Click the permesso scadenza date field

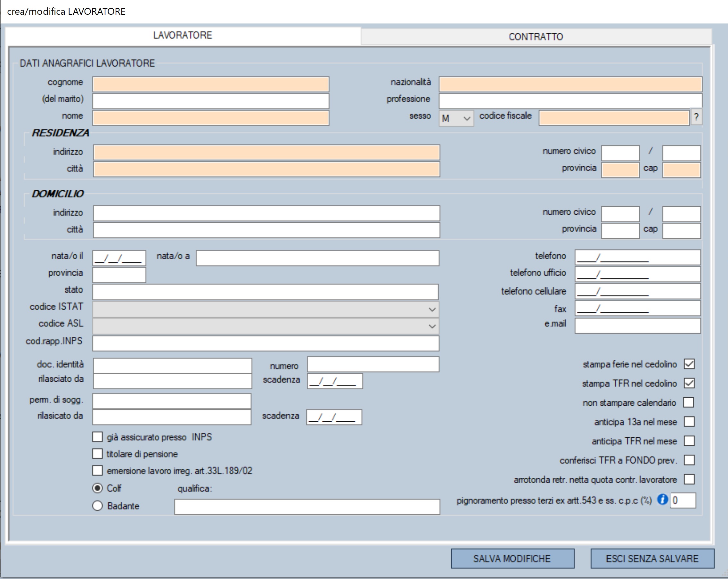point(334,417)
